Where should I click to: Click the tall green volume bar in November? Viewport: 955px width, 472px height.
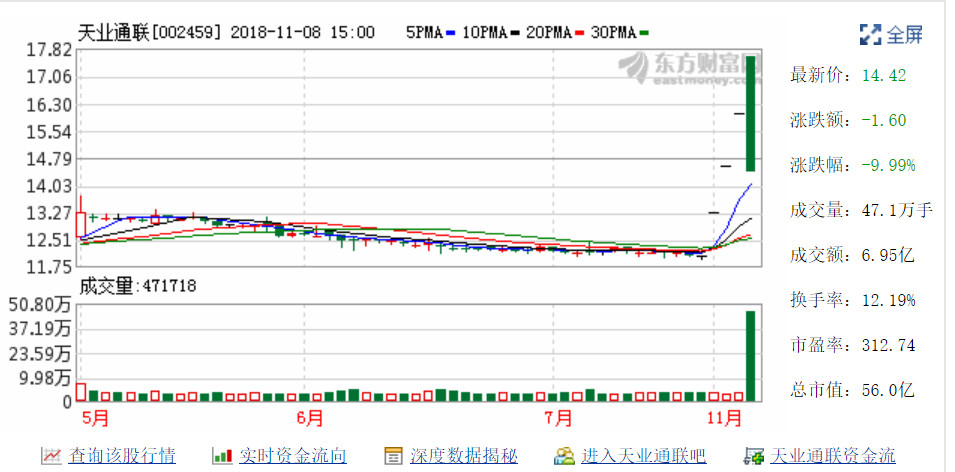point(750,356)
